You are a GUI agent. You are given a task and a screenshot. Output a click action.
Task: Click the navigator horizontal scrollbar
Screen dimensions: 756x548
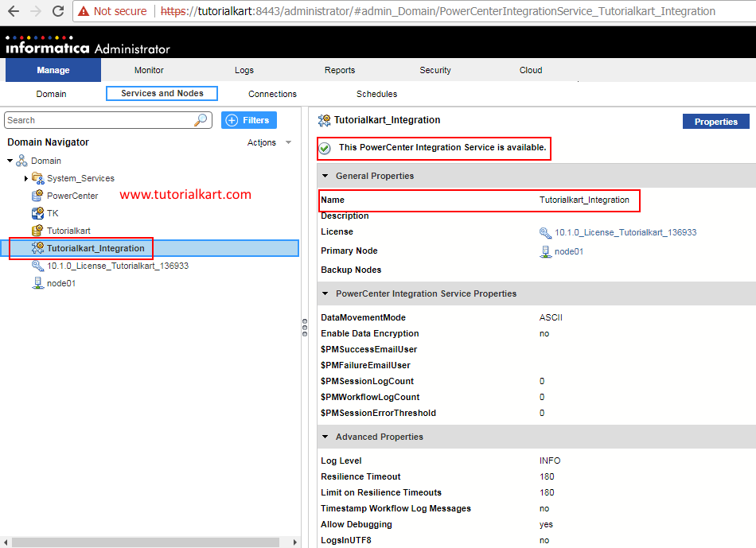point(145,542)
